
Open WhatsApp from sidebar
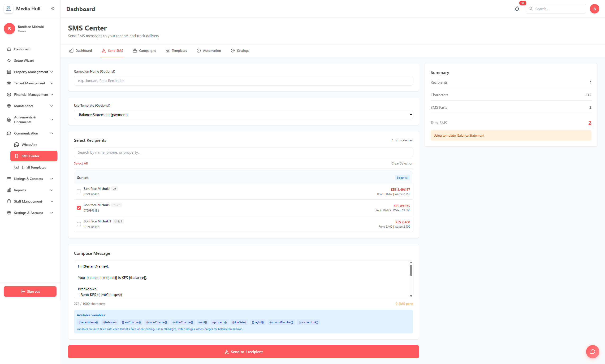tap(30, 145)
